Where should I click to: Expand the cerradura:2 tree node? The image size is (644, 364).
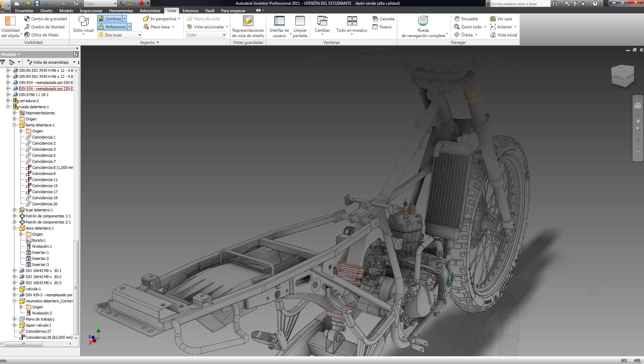coord(8,101)
